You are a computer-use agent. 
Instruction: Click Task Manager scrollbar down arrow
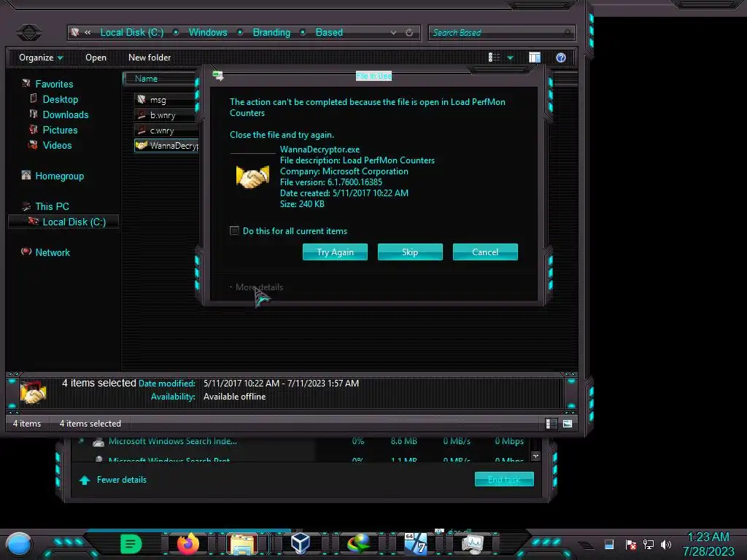click(535, 456)
